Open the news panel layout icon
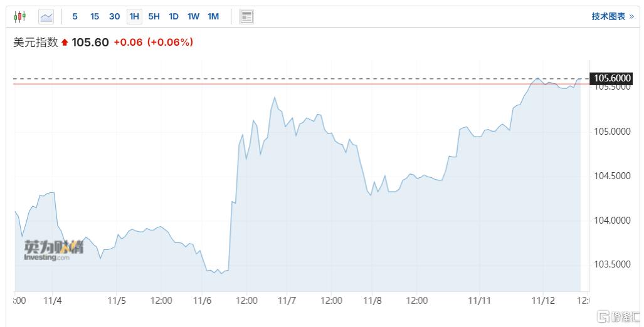The height and width of the screenshot is (327, 644). click(x=246, y=17)
